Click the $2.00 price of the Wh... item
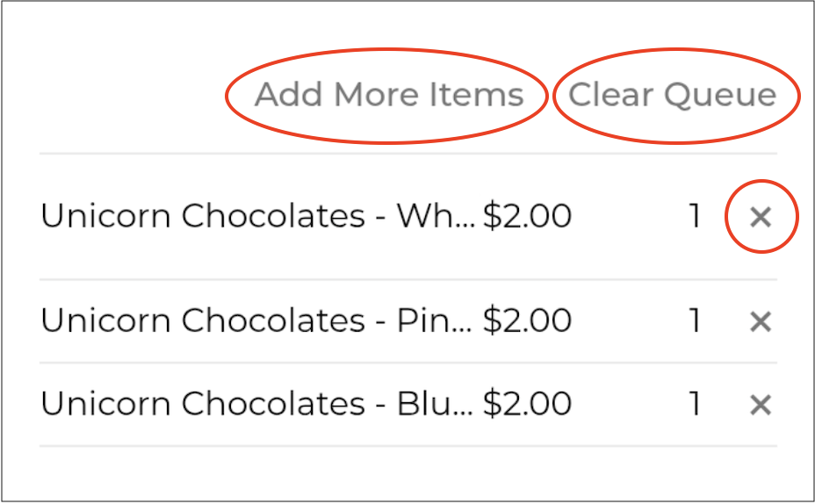 click(x=528, y=216)
